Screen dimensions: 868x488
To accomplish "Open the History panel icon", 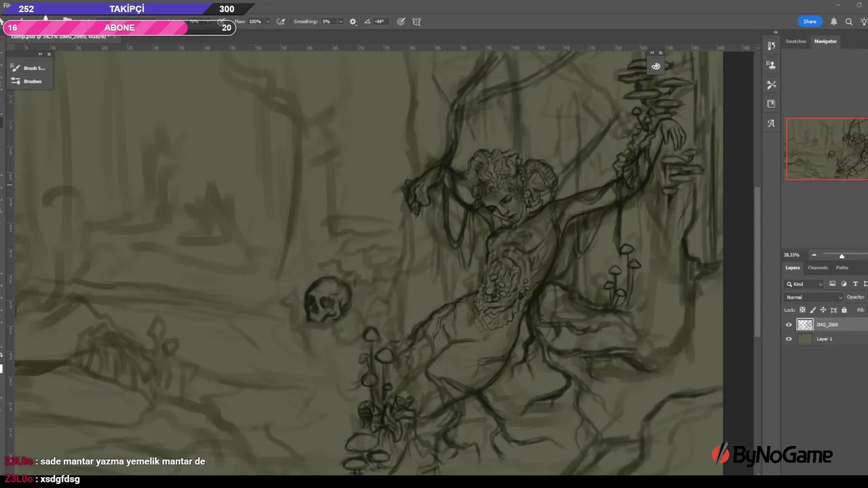I will [771, 46].
